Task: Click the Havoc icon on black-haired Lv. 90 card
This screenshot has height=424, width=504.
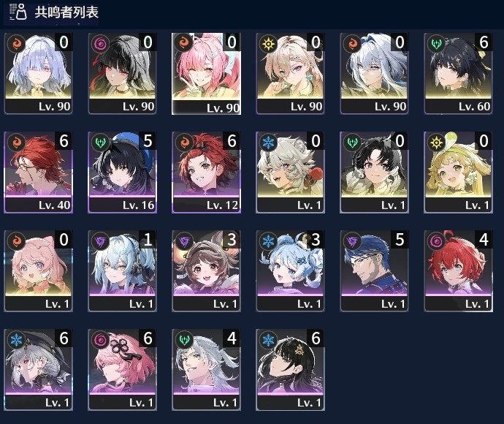Action: [100, 44]
